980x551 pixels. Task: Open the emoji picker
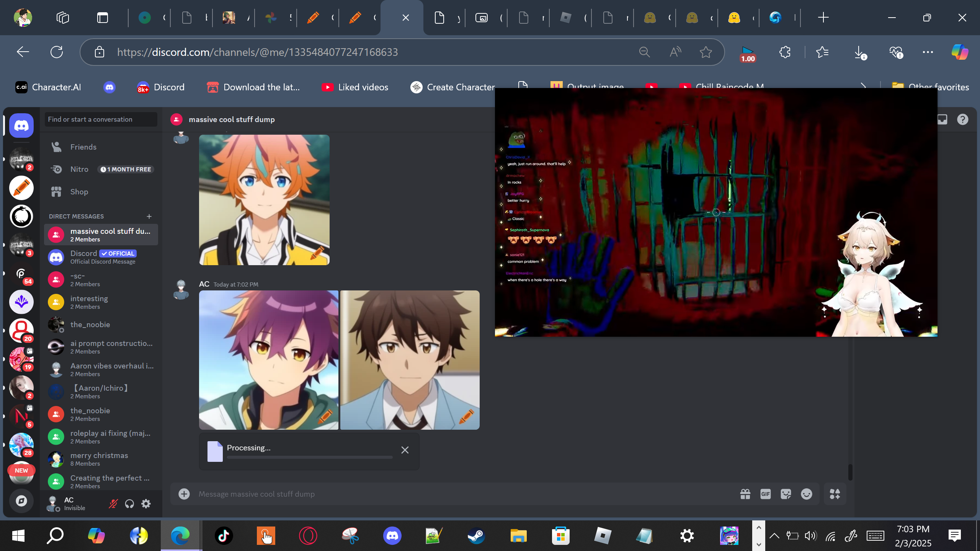(807, 494)
